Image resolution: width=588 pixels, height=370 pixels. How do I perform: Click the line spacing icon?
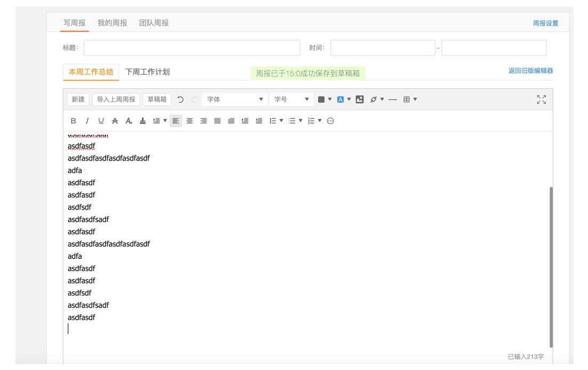272,120
